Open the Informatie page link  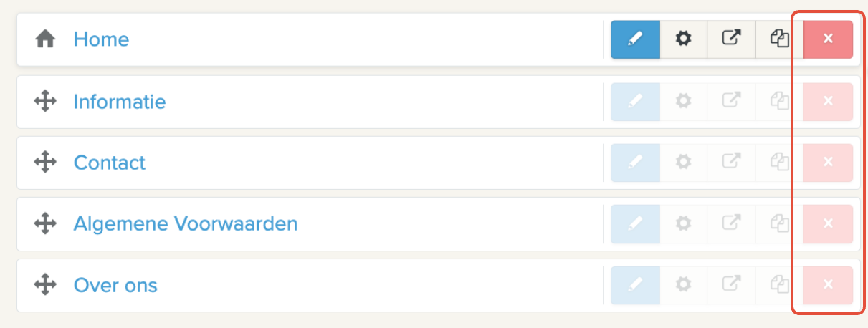120,102
